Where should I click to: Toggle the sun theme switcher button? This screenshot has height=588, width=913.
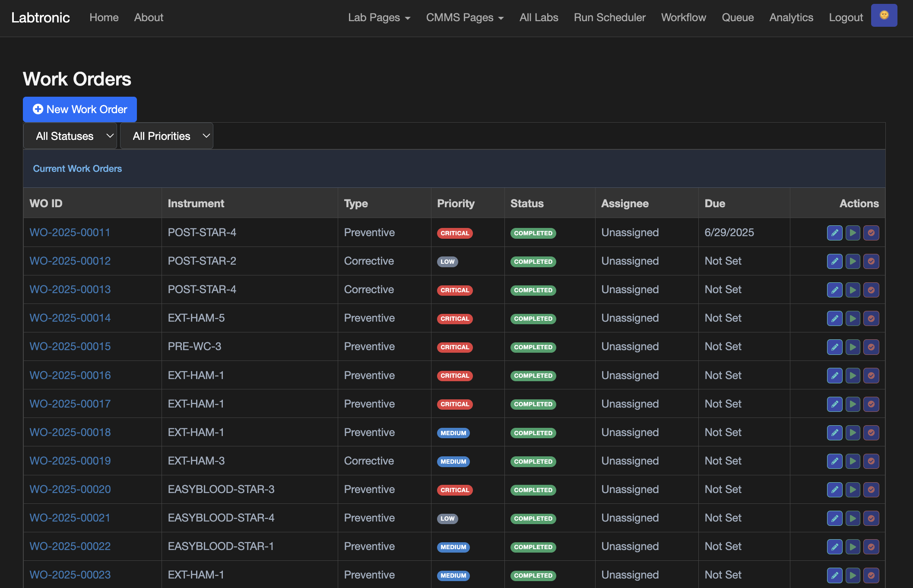tap(884, 16)
